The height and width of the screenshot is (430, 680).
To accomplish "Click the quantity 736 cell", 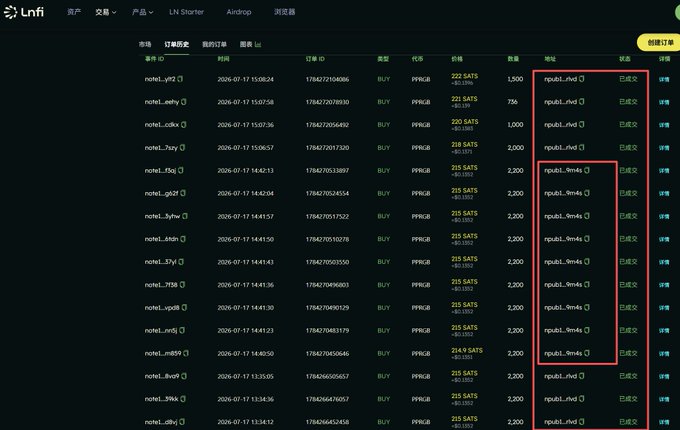I will point(512,102).
